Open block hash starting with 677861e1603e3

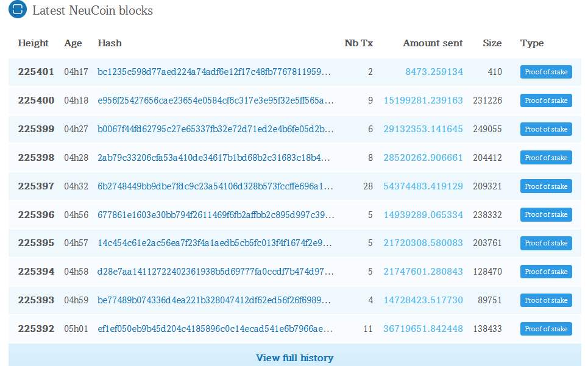click(x=216, y=214)
